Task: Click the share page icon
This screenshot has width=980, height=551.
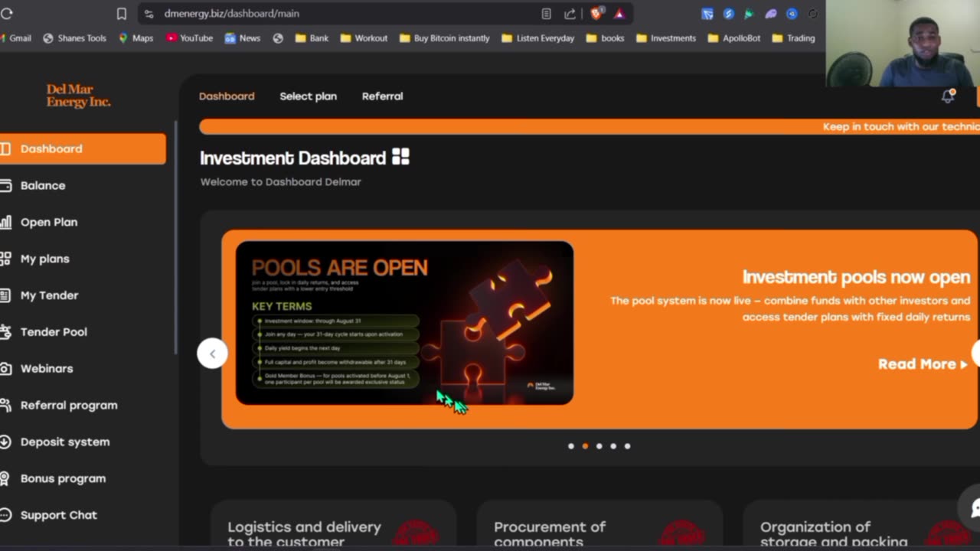Action: (570, 14)
